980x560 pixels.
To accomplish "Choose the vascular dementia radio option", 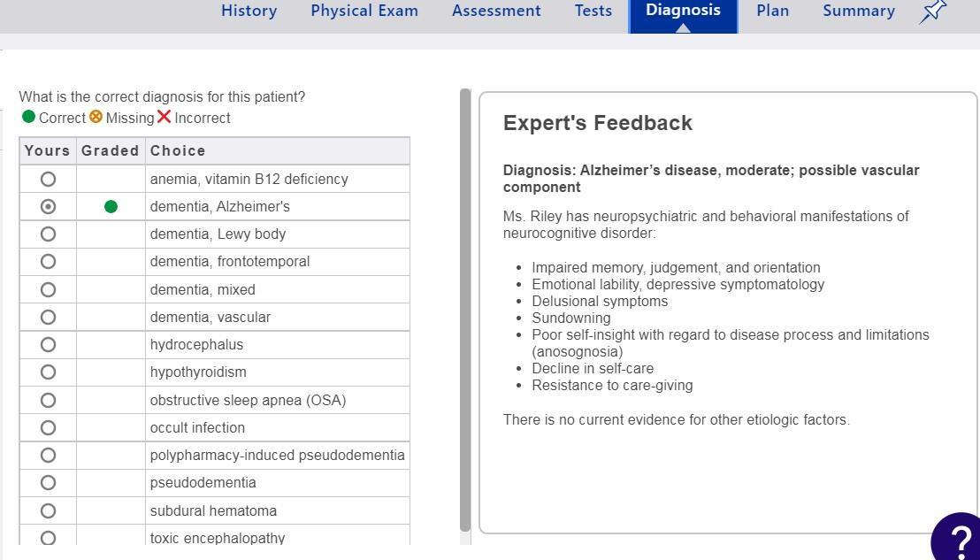I will pos(48,318).
